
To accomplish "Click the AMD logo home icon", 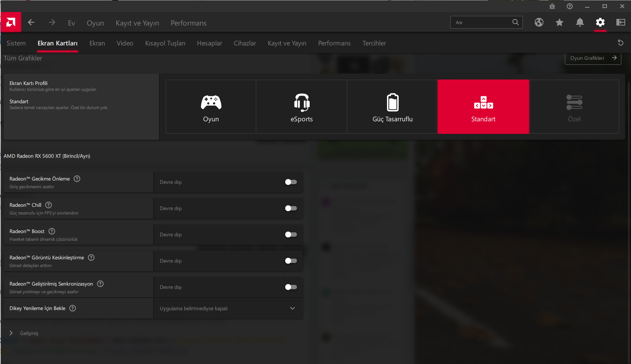I will tap(11, 23).
